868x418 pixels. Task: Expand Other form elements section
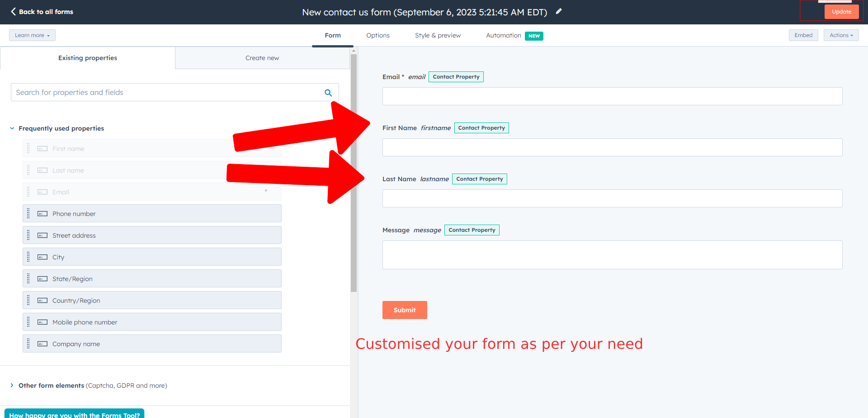12,385
